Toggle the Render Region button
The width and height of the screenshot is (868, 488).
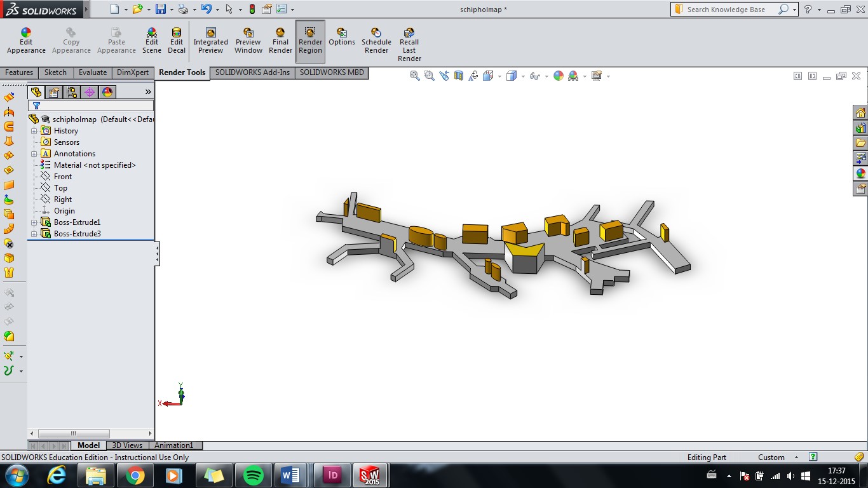310,41
